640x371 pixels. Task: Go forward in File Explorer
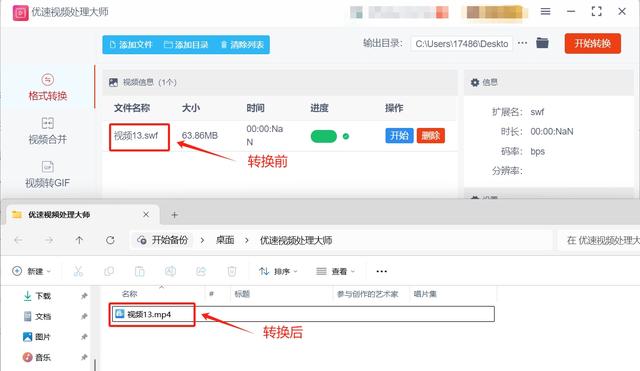(x=49, y=240)
